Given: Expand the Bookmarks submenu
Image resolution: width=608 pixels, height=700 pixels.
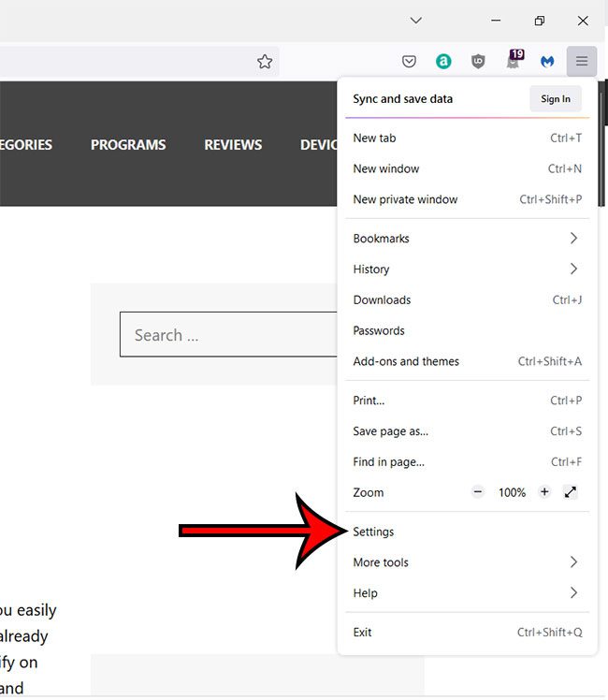Looking at the screenshot, I should (x=467, y=239).
